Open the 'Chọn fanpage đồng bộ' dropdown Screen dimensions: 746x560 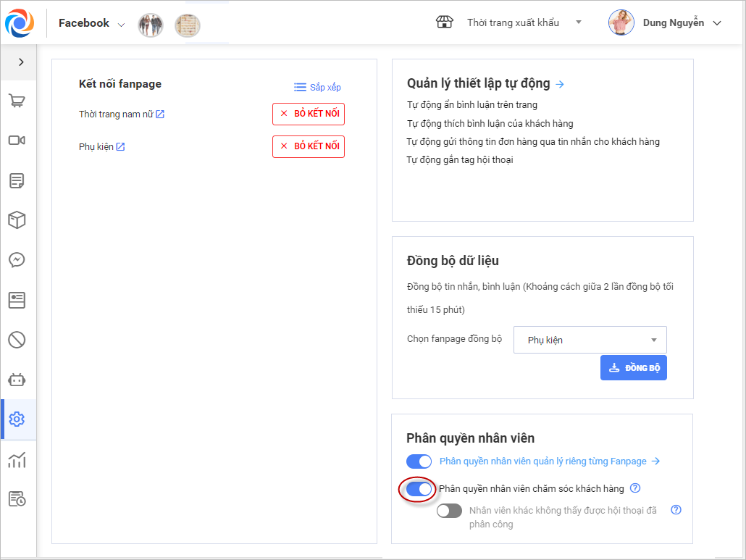point(590,340)
